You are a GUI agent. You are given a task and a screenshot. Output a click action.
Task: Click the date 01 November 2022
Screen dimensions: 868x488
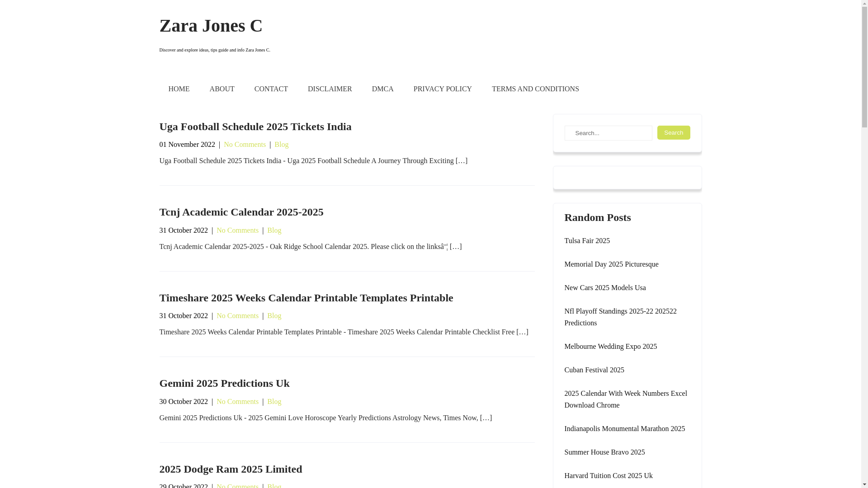(x=187, y=145)
